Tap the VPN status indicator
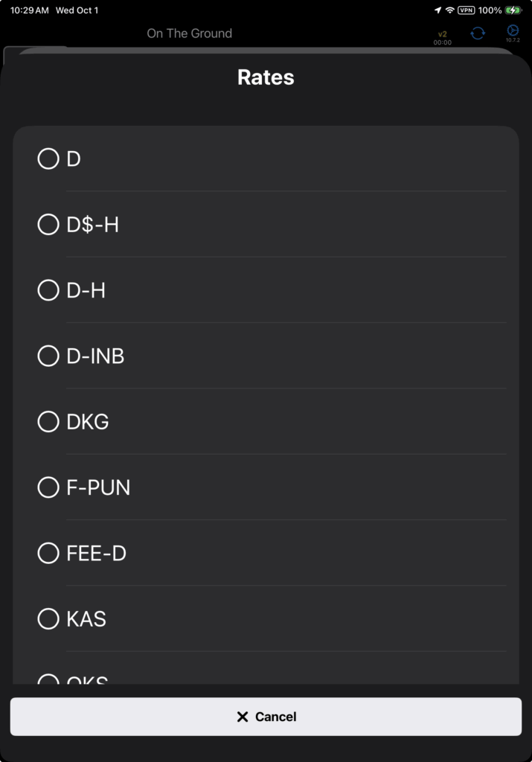Image resolution: width=532 pixels, height=762 pixels. pyautogui.click(x=467, y=10)
